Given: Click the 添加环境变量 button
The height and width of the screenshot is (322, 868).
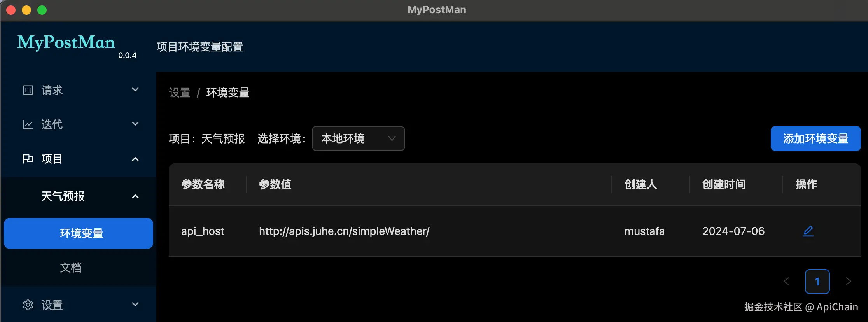Looking at the screenshot, I should point(815,138).
